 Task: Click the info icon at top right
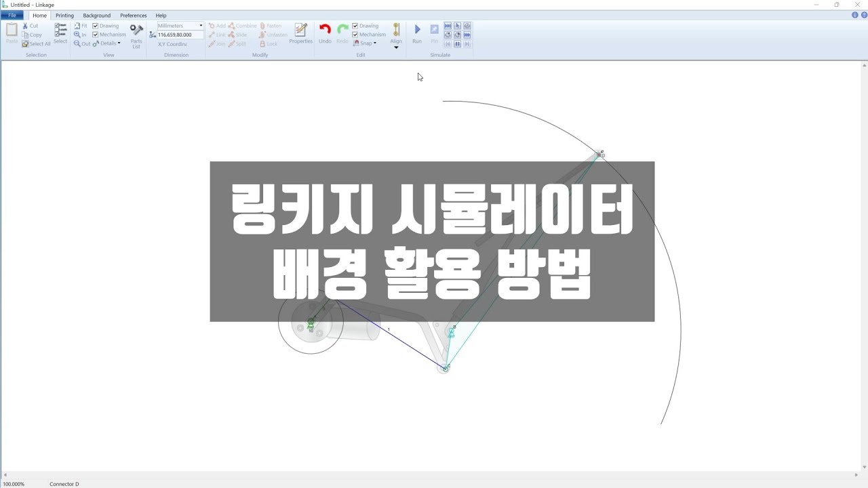(x=855, y=15)
